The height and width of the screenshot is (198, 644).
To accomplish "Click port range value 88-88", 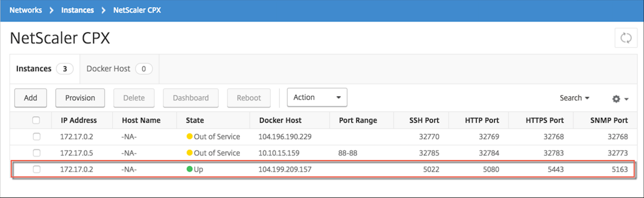I will click(x=348, y=153).
